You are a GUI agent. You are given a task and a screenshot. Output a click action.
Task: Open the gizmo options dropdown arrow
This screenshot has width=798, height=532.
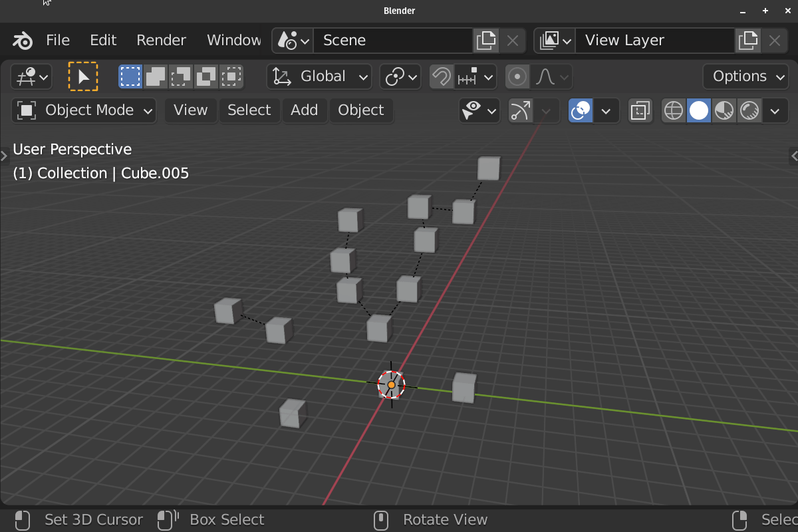[547, 110]
